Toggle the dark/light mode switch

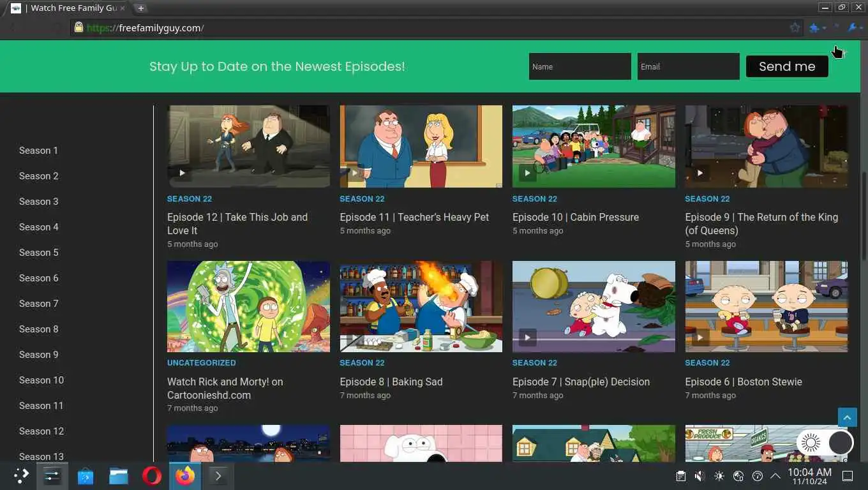click(825, 442)
